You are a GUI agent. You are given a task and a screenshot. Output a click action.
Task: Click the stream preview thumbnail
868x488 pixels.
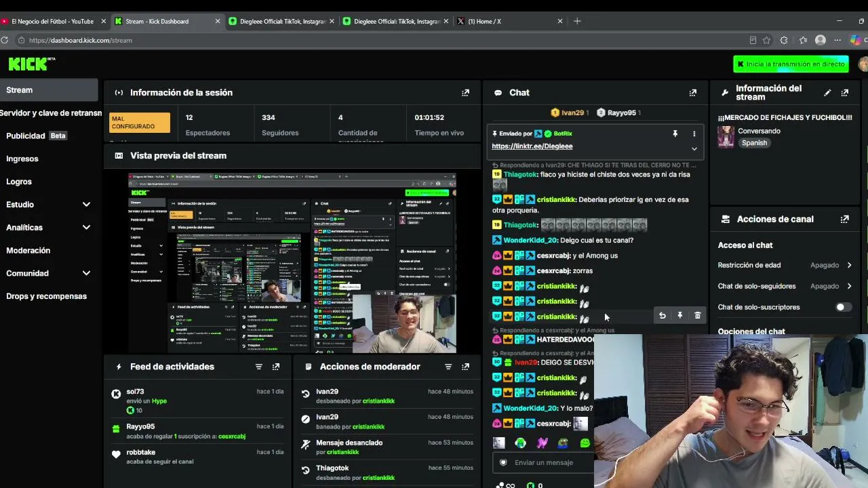tap(292, 263)
